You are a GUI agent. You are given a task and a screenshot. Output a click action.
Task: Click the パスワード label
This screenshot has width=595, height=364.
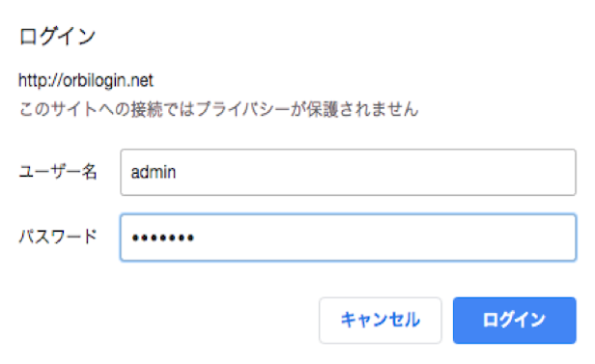point(58,237)
